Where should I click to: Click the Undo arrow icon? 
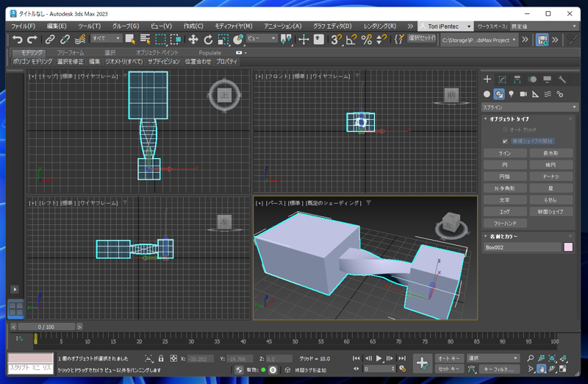click(17, 39)
